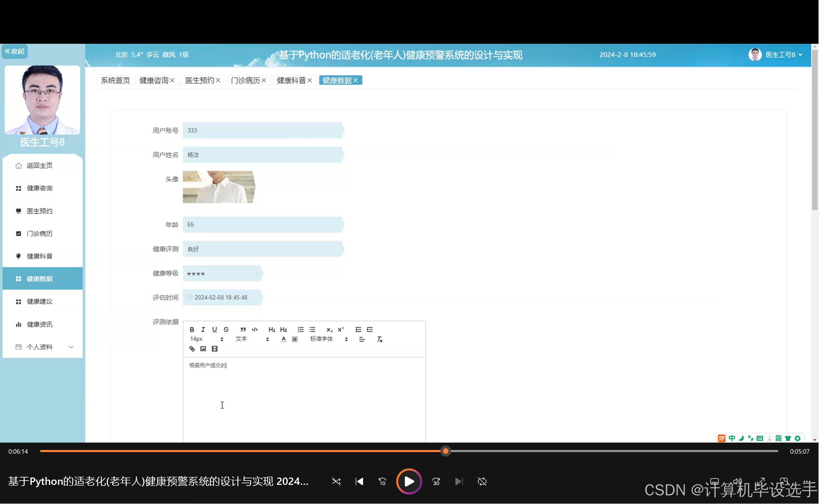Apply Heading 1 style

[x=272, y=329]
